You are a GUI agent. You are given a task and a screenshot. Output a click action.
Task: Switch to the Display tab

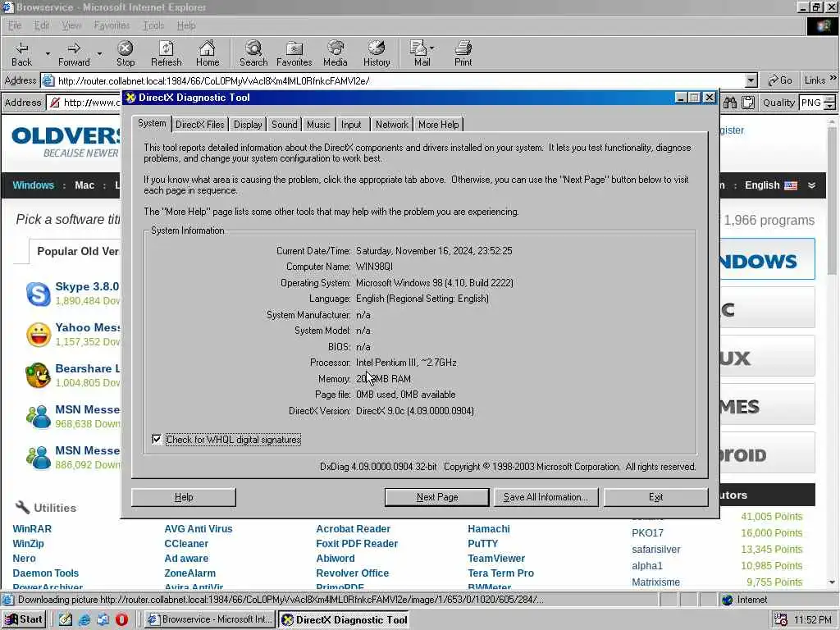[x=248, y=125]
